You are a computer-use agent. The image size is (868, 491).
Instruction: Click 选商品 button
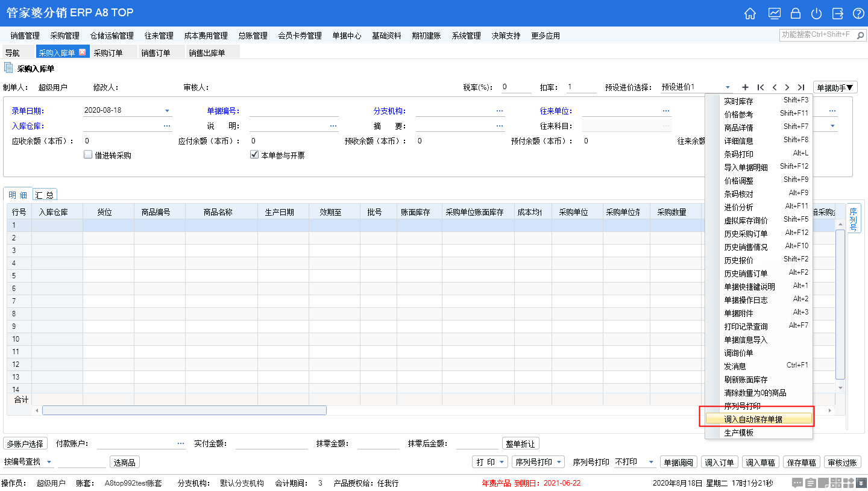coord(125,462)
